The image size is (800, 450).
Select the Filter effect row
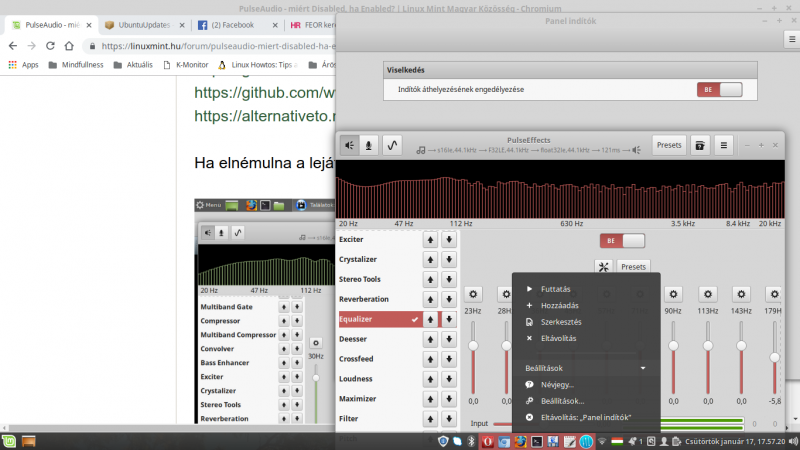(380, 418)
